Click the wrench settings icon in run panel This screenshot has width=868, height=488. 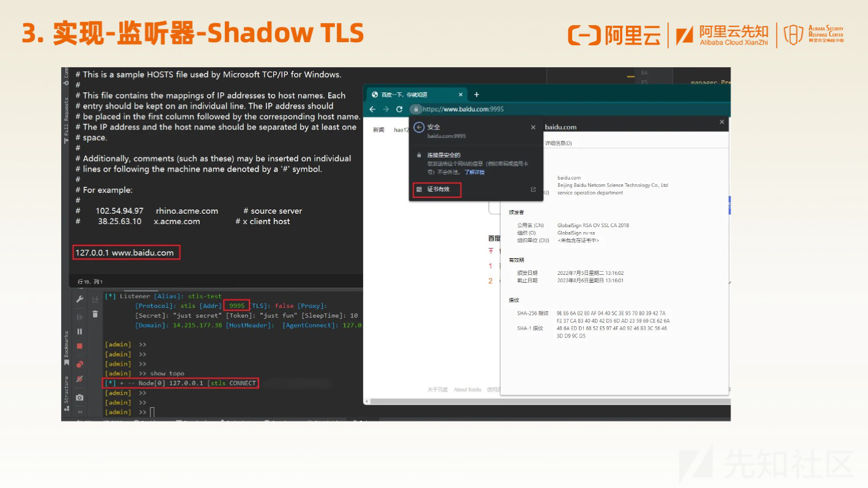click(79, 299)
